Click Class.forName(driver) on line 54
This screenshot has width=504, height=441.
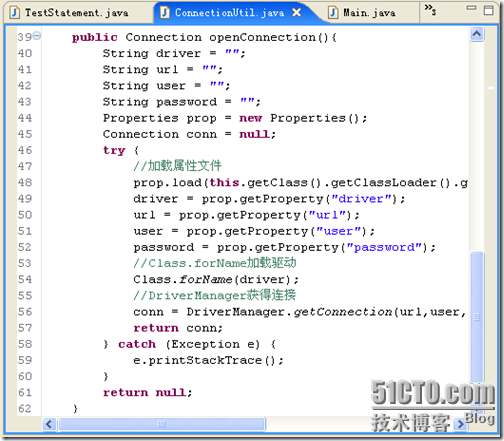click(x=216, y=279)
